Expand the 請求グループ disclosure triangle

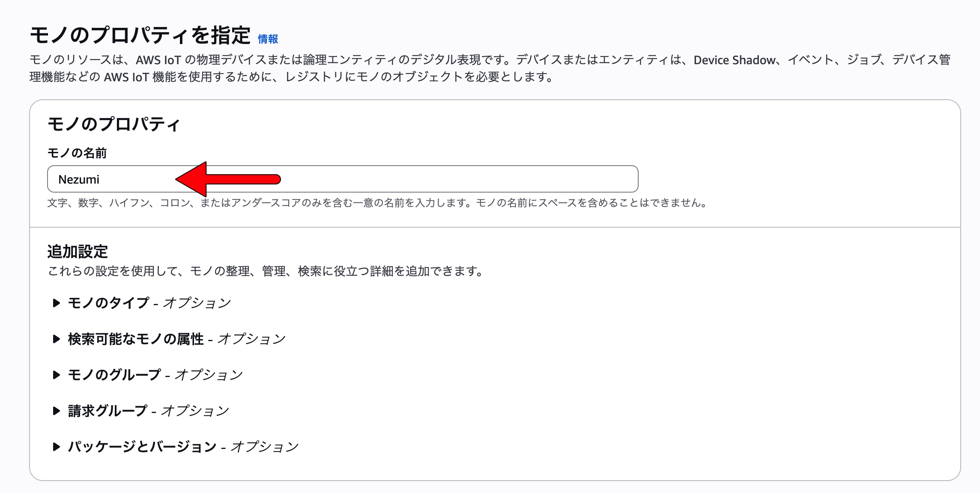(x=56, y=411)
